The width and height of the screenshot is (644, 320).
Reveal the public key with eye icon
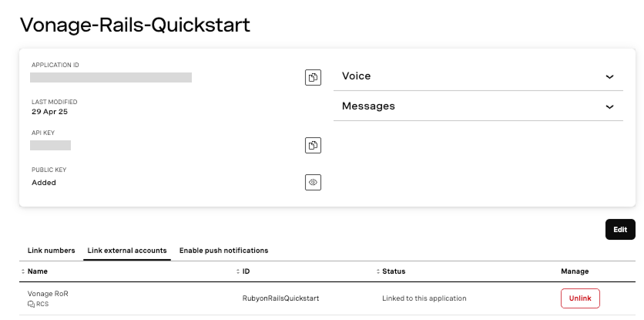[313, 183]
